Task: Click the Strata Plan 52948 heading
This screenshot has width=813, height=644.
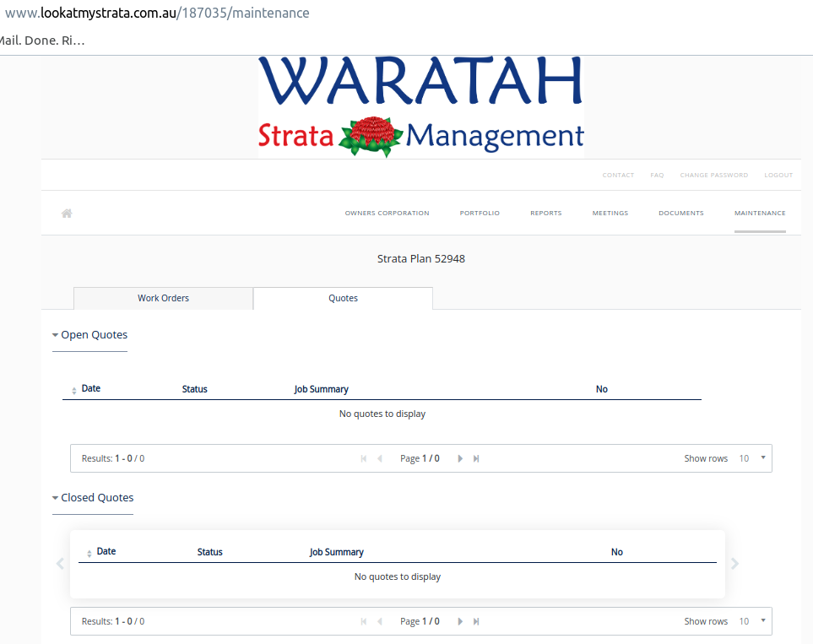Action: pos(421,259)
